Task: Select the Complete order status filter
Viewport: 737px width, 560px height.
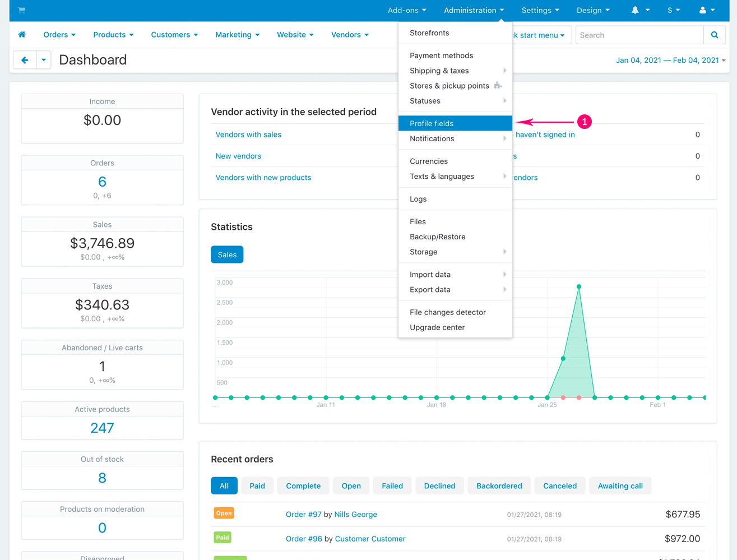Action: click(303, 486)
